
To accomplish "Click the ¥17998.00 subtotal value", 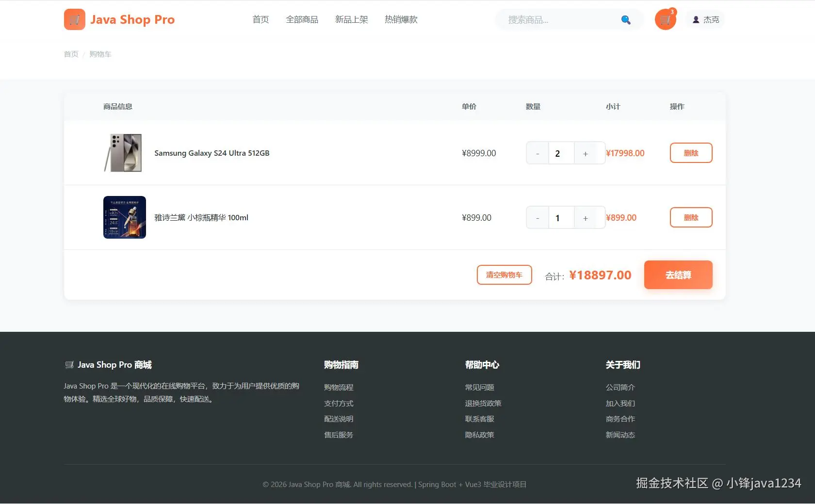I will point(625,153).
